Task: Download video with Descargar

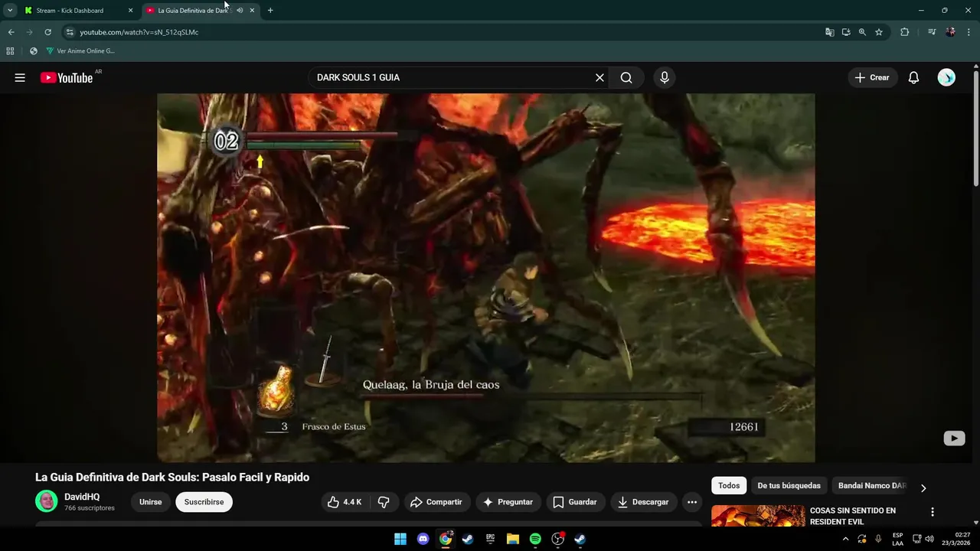Action: [x=643, y=502]
